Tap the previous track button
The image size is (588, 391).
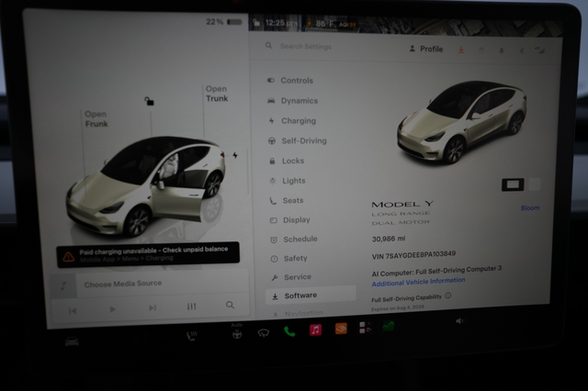73,310
